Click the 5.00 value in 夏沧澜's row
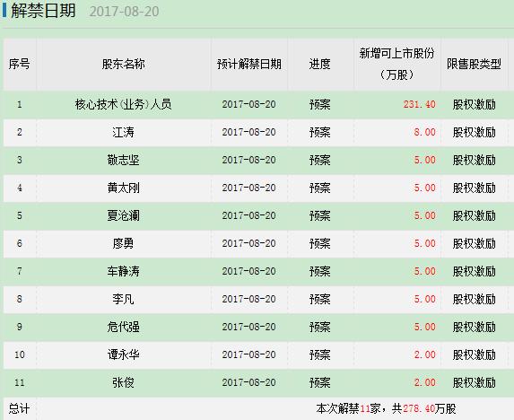Screen dimensions: 514x420 424,215
